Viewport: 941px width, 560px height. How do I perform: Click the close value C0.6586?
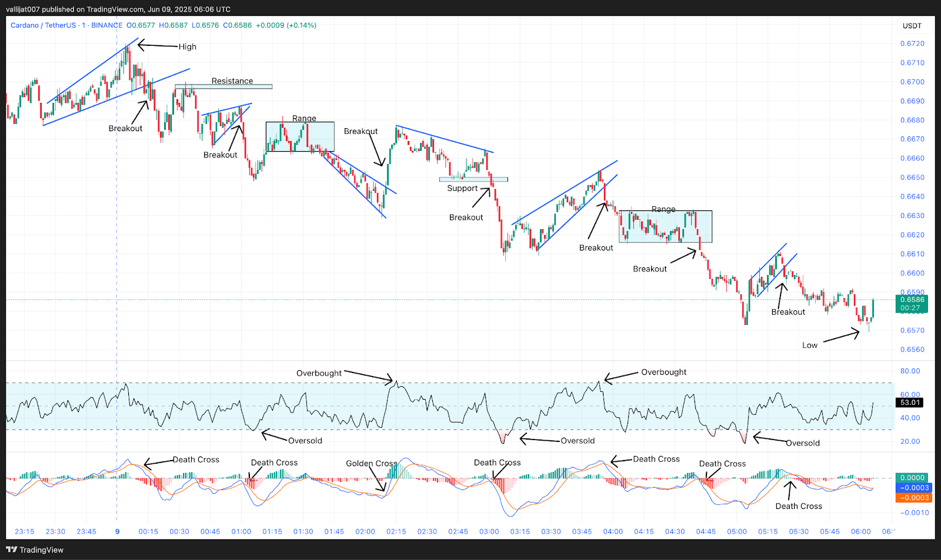point(238,25)
